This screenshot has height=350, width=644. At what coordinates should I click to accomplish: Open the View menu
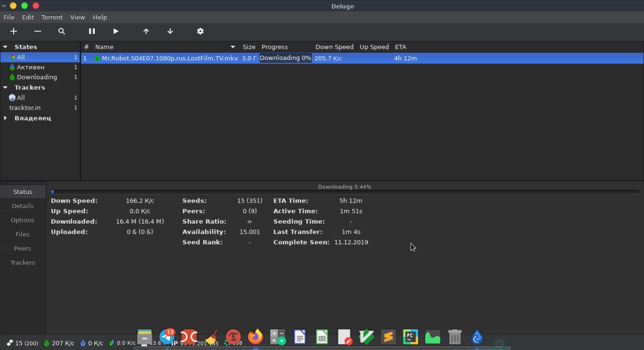click(x=77, y=17)
